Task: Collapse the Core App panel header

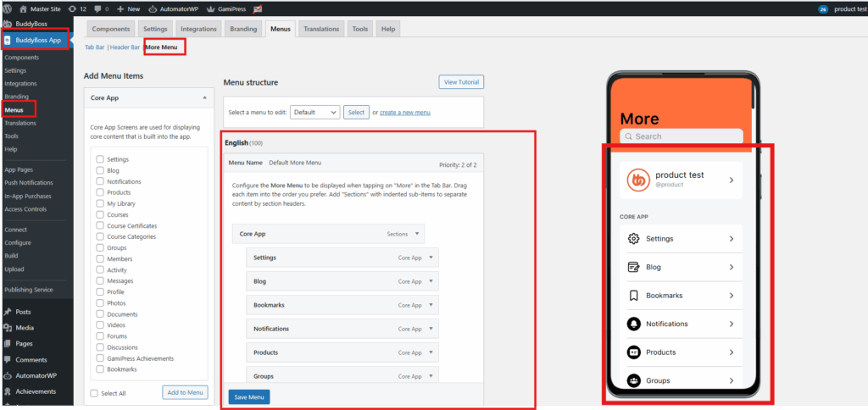Action: pos(204,98)
